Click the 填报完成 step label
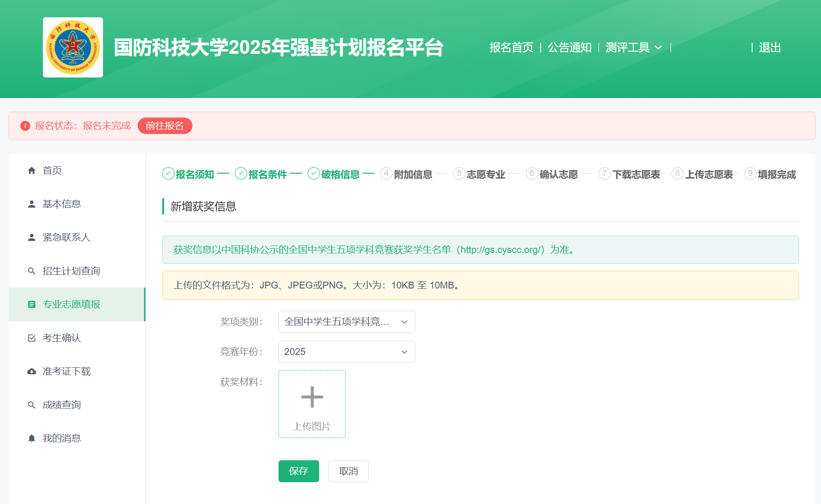Viewport: 821px width, 504px height. tap(777, 175)
